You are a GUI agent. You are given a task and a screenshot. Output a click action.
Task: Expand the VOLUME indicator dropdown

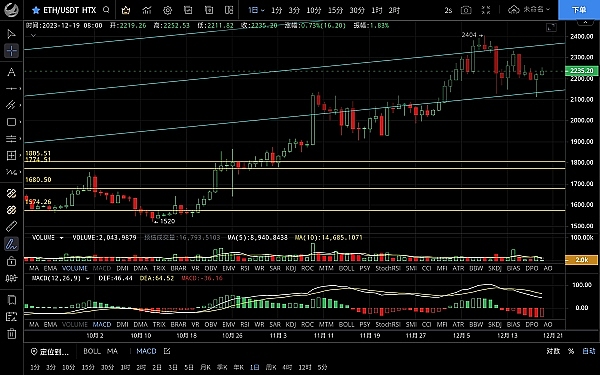[x=61, y=238]
